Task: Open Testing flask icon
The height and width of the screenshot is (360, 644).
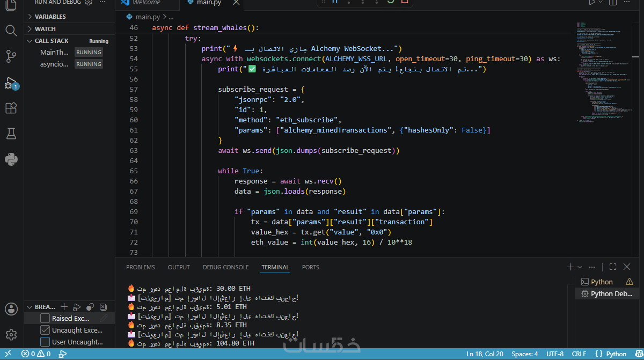Action: pos(11,134)
